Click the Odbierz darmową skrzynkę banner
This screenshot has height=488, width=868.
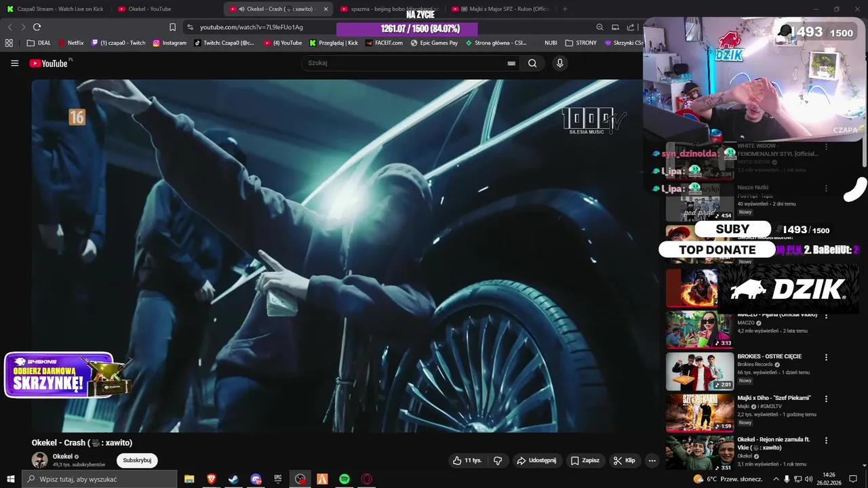(67, 375)
